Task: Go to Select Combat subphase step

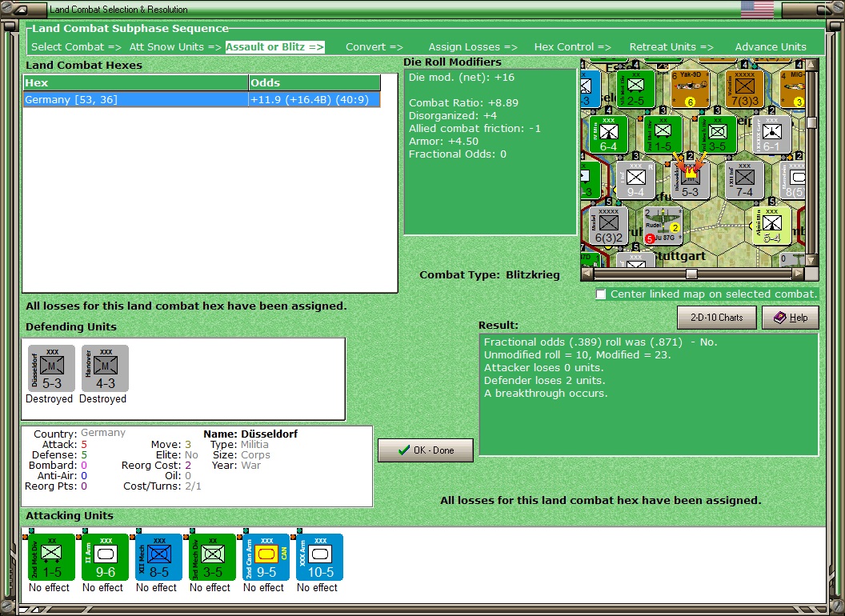Action: click(x=76, y=47)
